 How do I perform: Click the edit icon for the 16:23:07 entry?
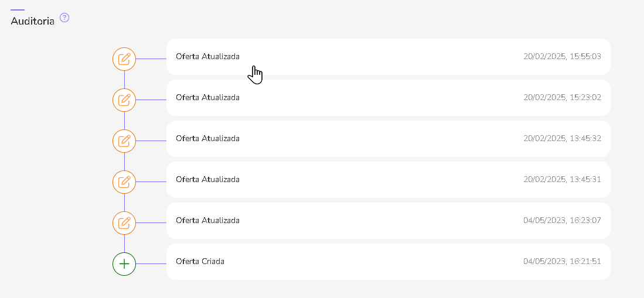124,223
